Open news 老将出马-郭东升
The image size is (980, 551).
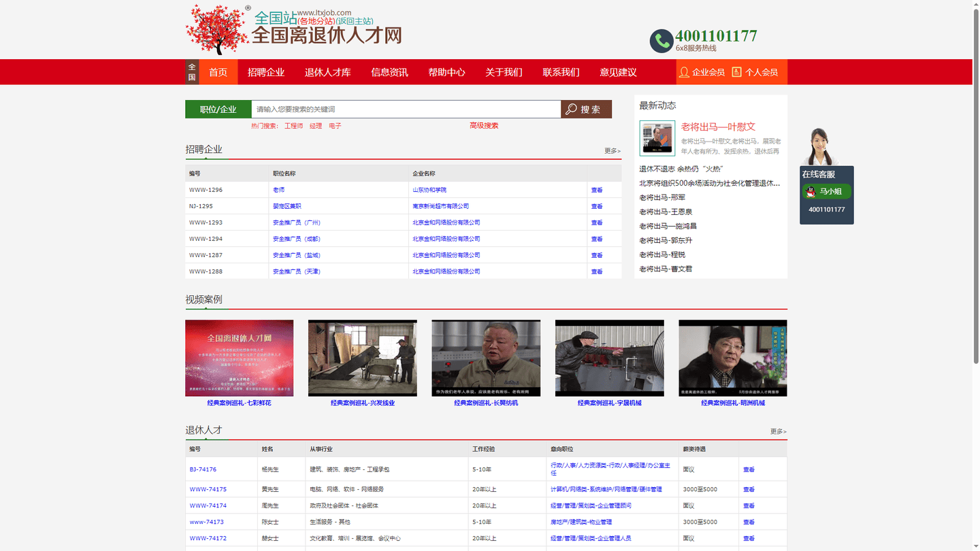pyautogui.click(x=666, y=240)
